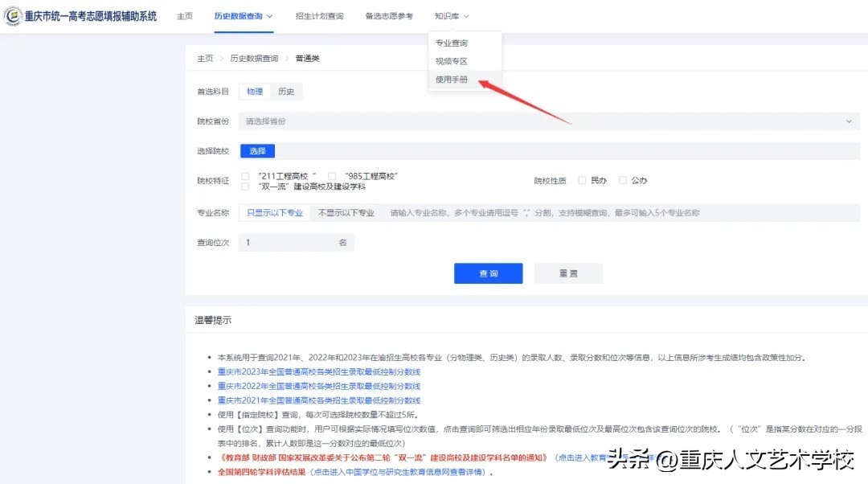Screen dimensions: 868x484
Task: Expand the 院校省份 province dropdown
Action: click(548, 121)
